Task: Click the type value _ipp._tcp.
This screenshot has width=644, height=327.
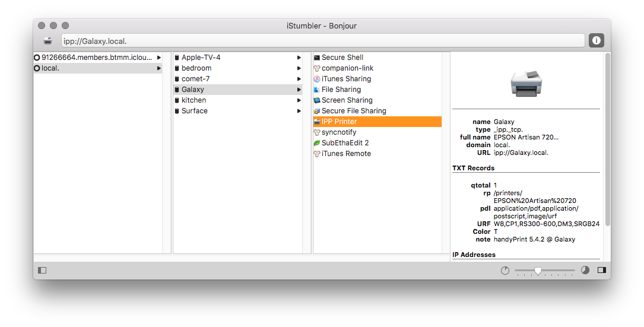Action: tap(508, 130)
